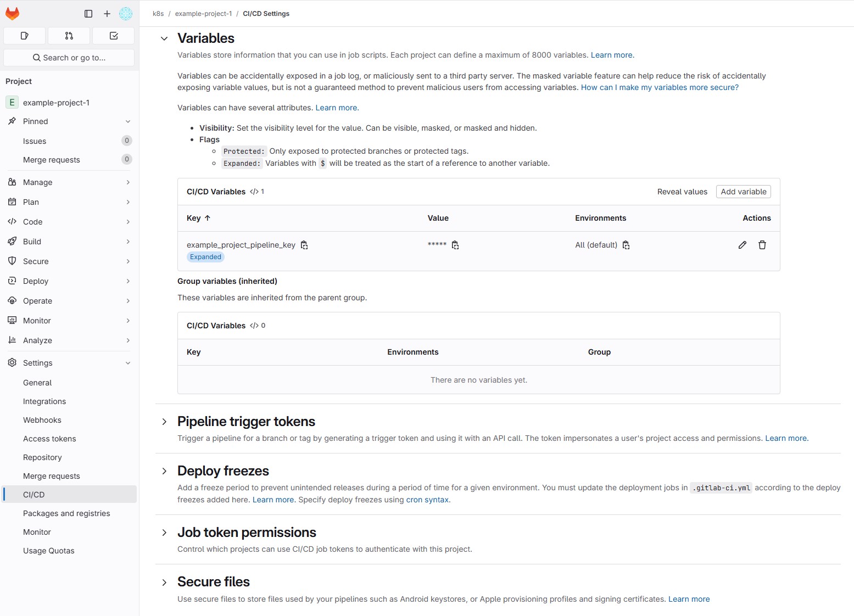Focus the Search or go to field
This screenshot has height=616, width=854.
click(69, 58)
